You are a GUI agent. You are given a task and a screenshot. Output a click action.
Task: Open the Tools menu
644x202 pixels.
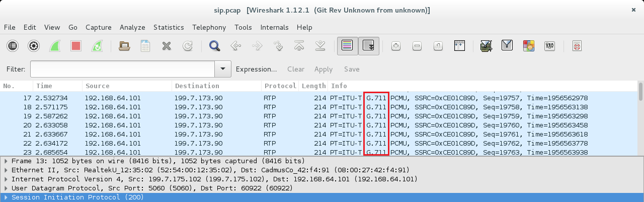point(243,27)
